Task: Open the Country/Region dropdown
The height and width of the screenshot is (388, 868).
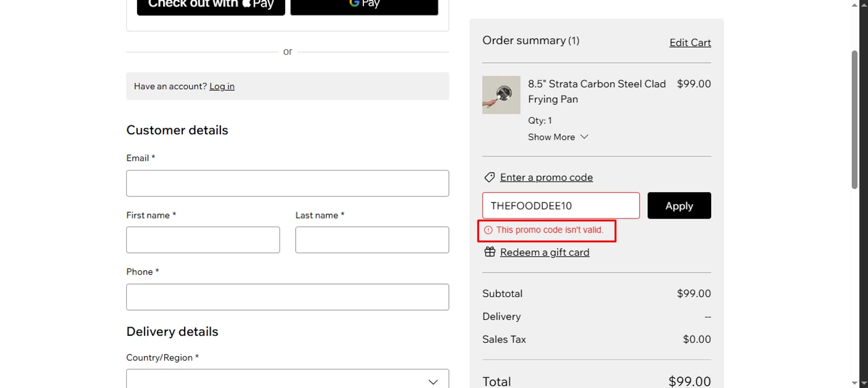Action: pos(288,379)
